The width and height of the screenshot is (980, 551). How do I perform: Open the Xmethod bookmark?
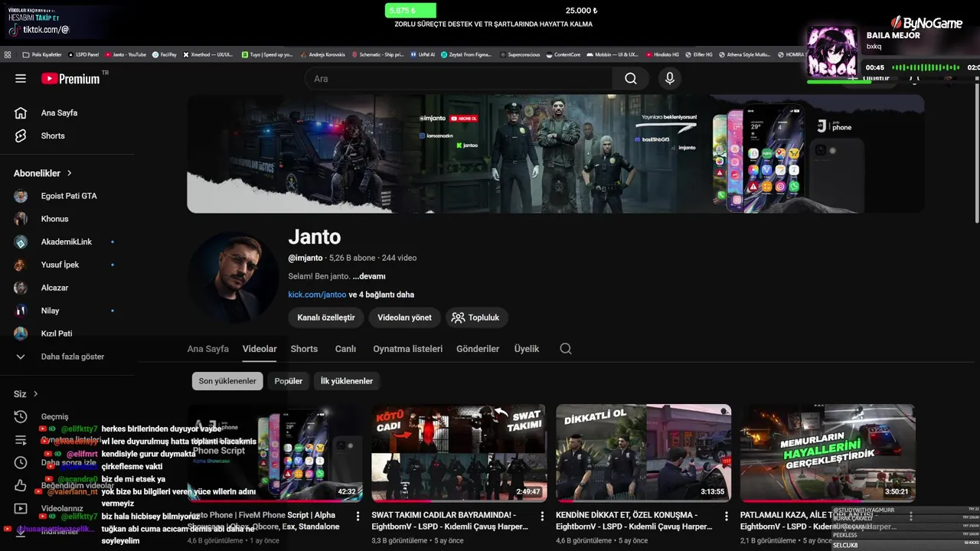coord(208,55)
